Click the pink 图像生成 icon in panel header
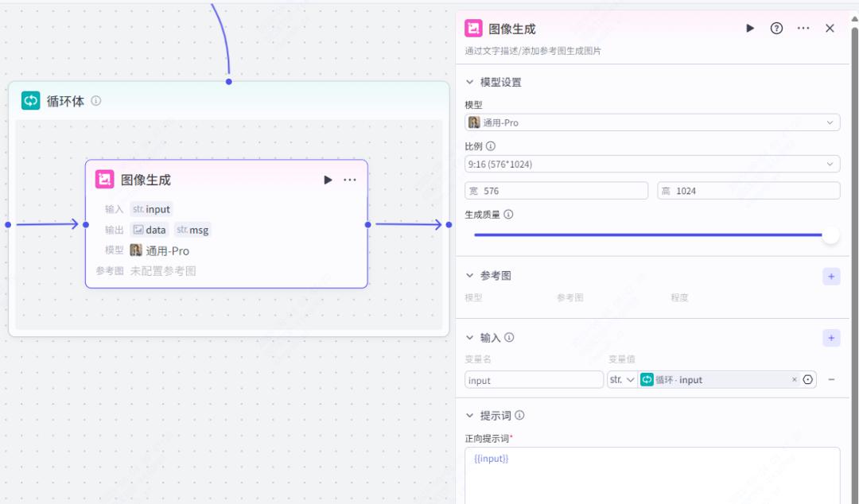This screenshot has height=504, width=859. 472,28
